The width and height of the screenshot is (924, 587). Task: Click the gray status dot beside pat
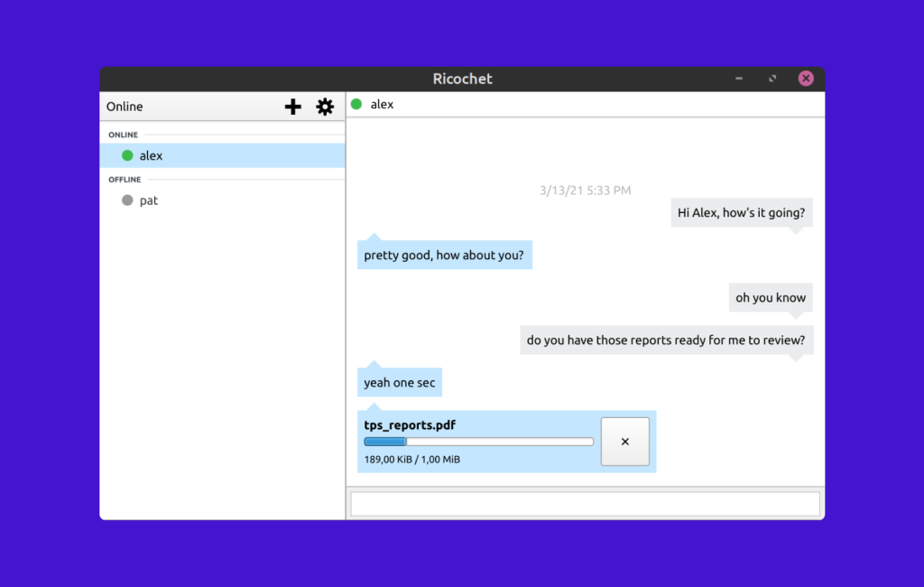pos(127,200)
